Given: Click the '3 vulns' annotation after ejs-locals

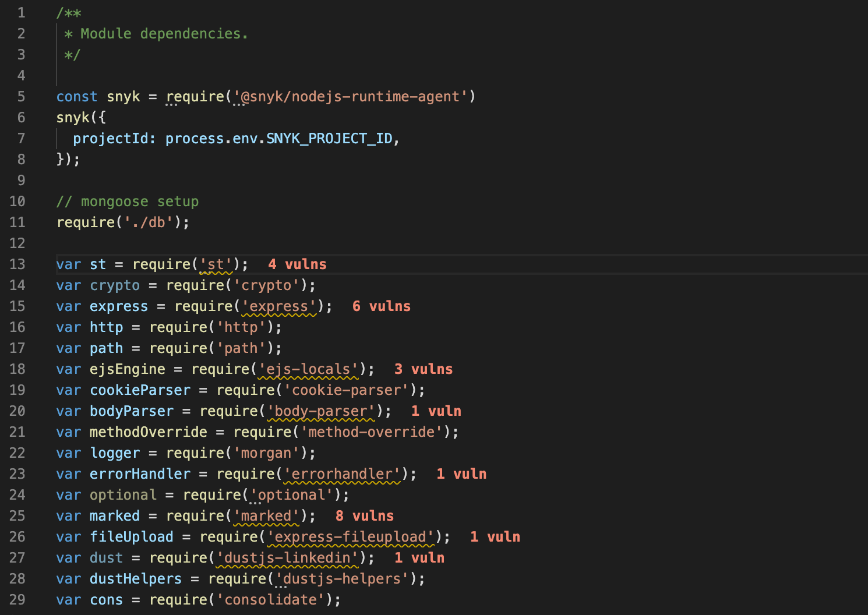Looking at the screenshot, I should point(424,369).
